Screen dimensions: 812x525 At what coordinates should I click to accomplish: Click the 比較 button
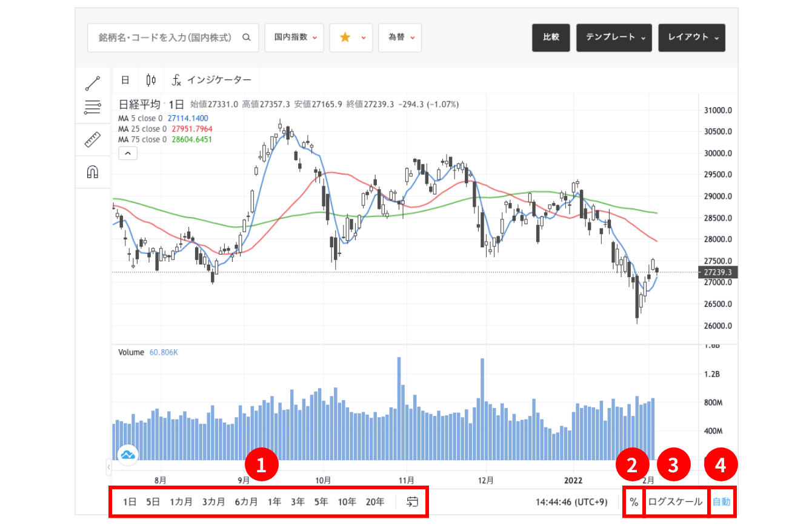click(551, 37)
